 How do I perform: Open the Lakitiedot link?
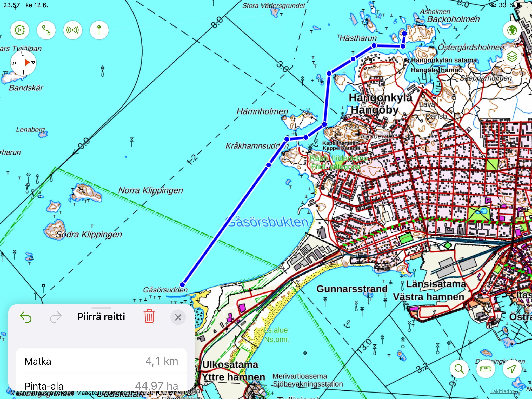tap(502, 391)
